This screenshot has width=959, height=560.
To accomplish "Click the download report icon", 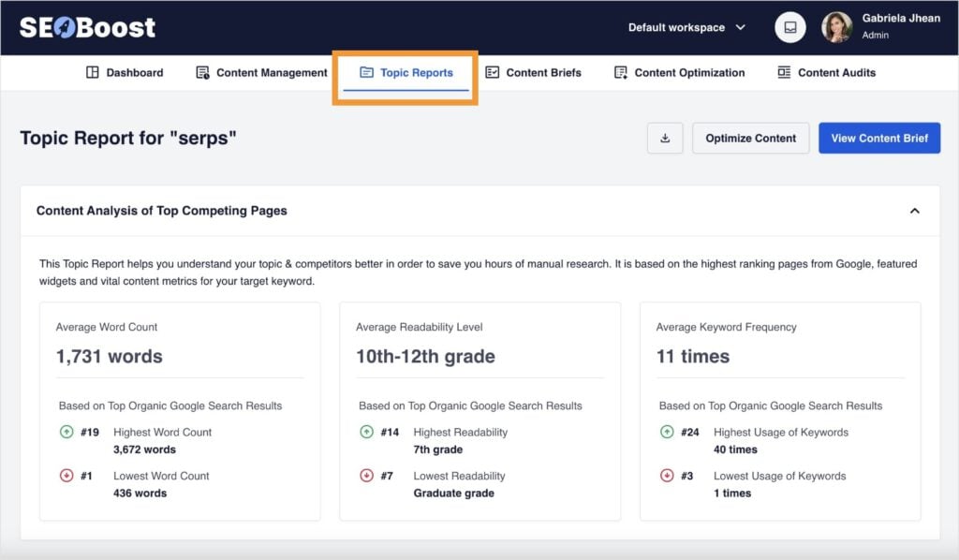I will pos(665,138).
